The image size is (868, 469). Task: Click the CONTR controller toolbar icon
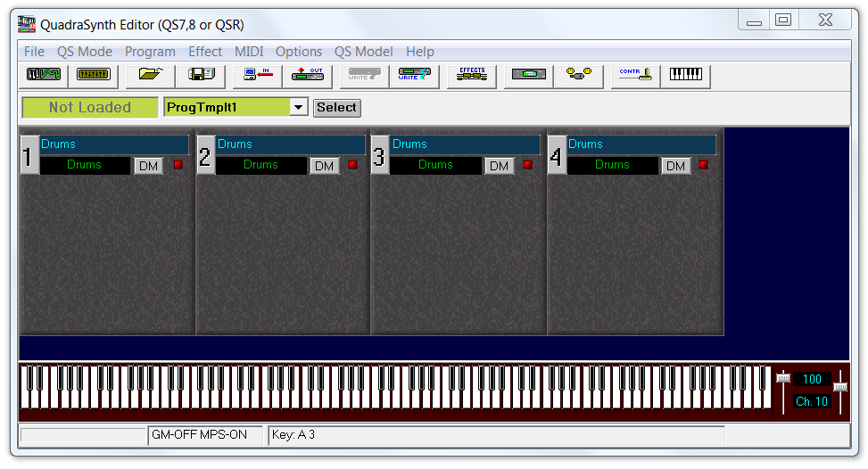click(x=634, y=76)
